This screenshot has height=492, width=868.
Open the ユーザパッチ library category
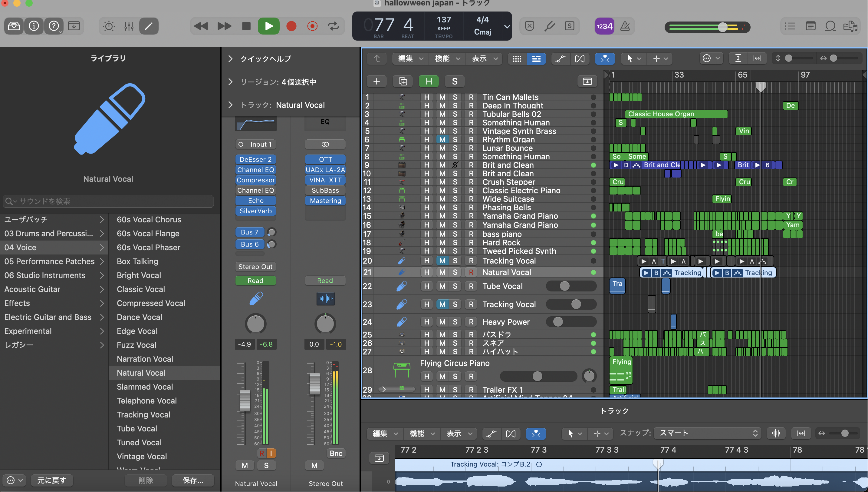54,219
